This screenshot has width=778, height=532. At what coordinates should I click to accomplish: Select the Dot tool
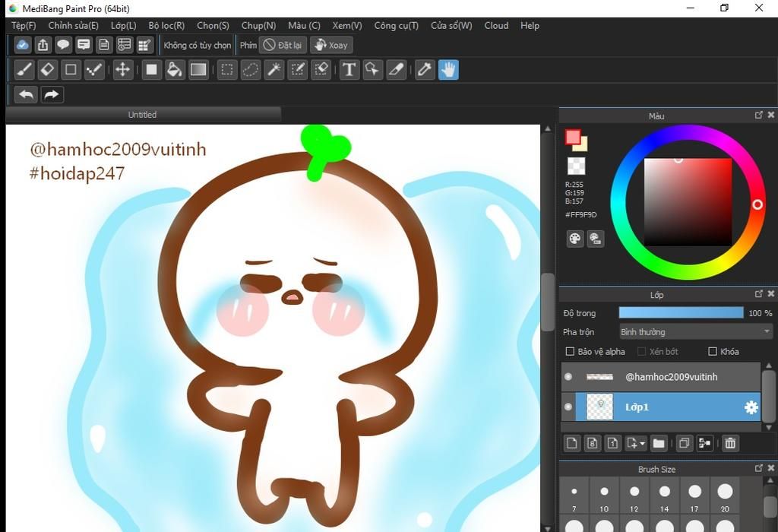pos(94,70)
